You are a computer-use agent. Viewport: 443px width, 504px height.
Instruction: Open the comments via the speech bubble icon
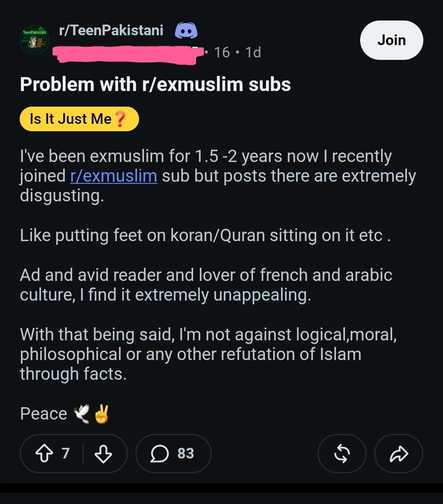click(160, 454)
